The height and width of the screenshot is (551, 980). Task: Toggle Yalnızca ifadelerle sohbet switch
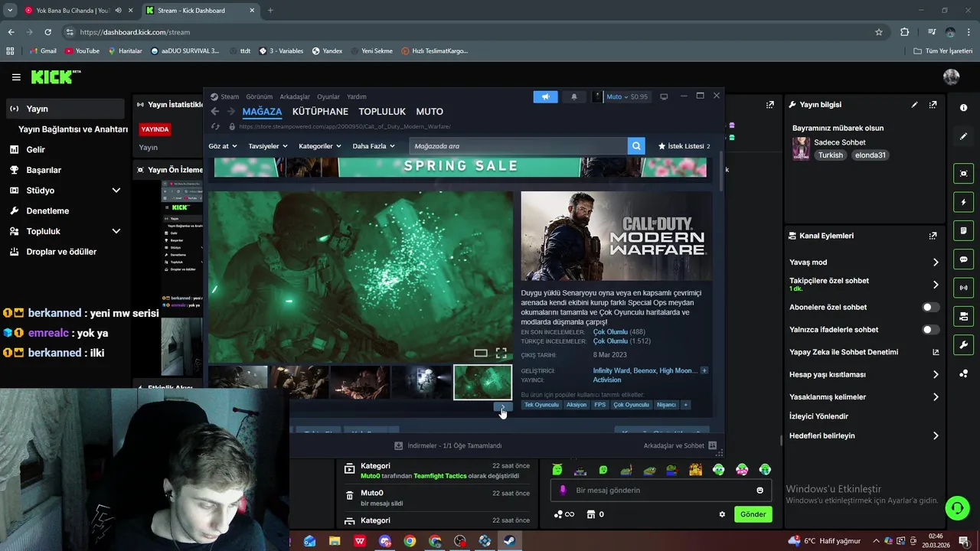[x=930, y=330]
